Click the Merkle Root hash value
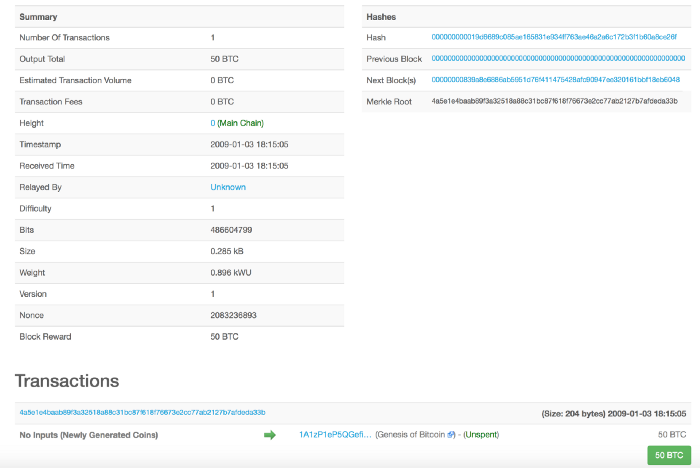 point(554,101)
